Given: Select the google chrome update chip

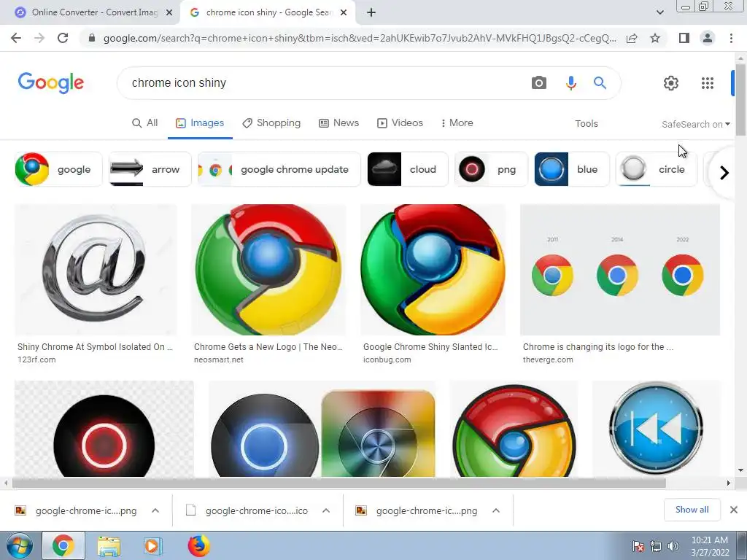Looking at the screenshot, I should tap(279, 169).
